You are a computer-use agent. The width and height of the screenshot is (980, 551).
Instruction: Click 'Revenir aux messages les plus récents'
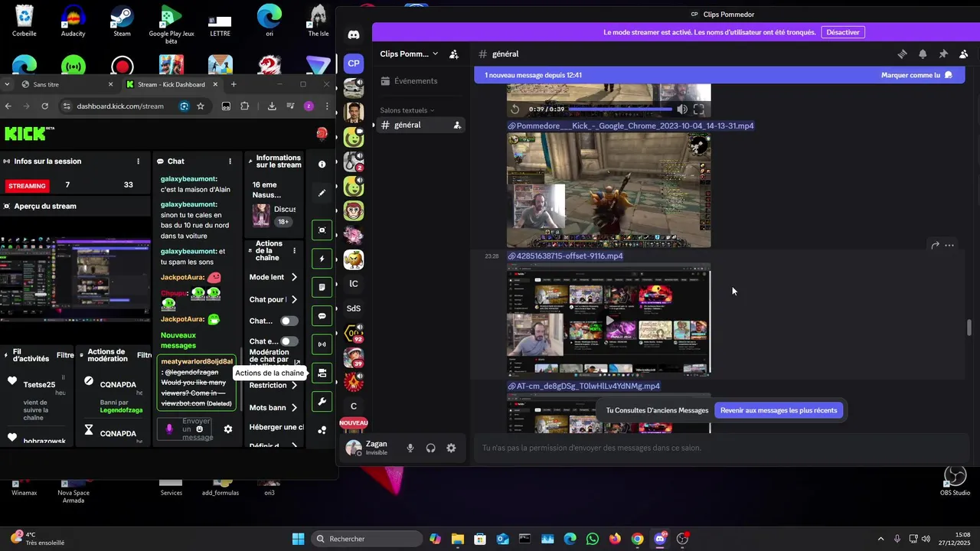[779, 410]
